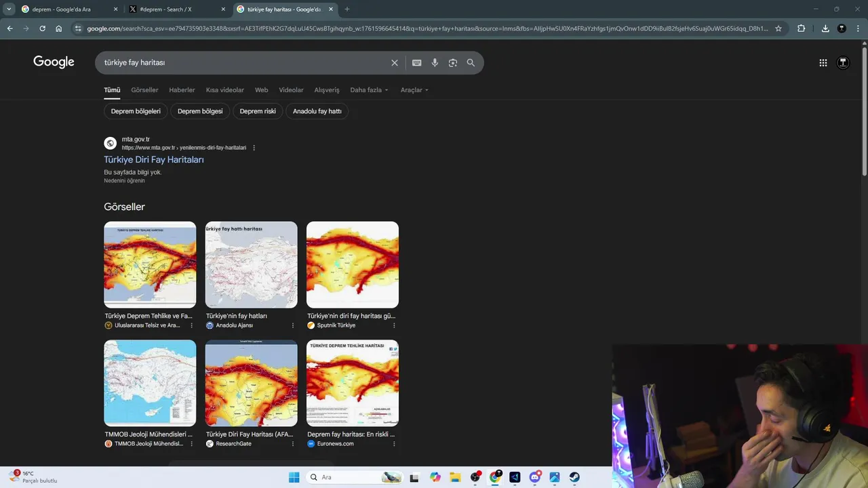Open the extensions puzzle icon
Screen dimensions: 868x488
pos(802,28)
